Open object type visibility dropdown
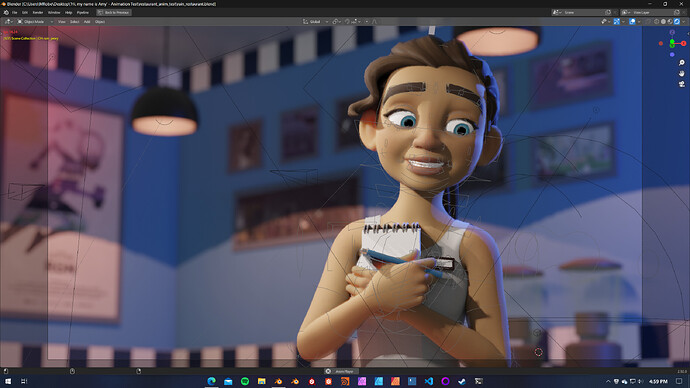The width and height of the screenshot is (690, 388). (606, 22)
